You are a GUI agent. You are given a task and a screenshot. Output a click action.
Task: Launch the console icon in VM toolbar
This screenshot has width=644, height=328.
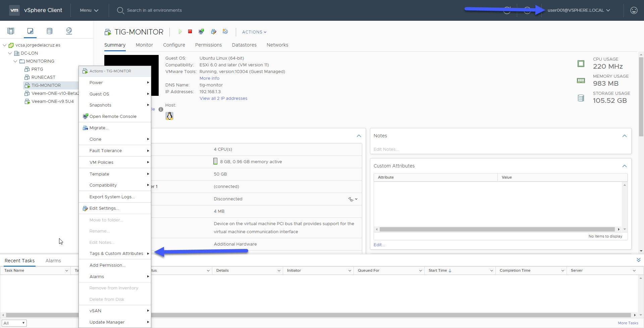tap(201, 31)
